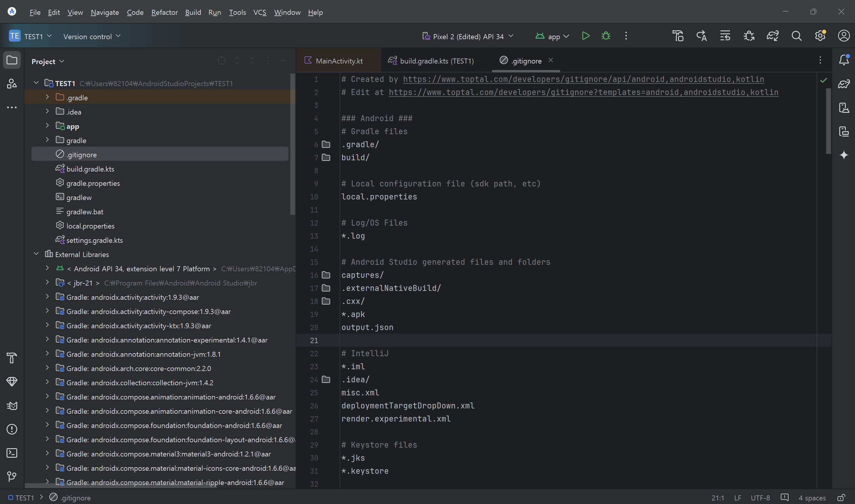Toggle read-only lock in status bar

[x=841, y=497]
